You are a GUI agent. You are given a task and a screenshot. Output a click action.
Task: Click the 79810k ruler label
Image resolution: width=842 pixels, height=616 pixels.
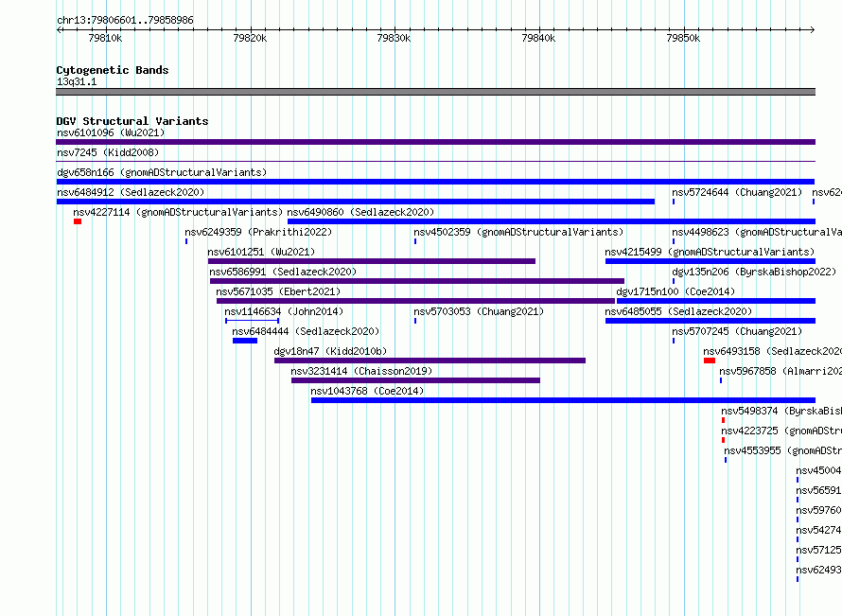point(105,38)
